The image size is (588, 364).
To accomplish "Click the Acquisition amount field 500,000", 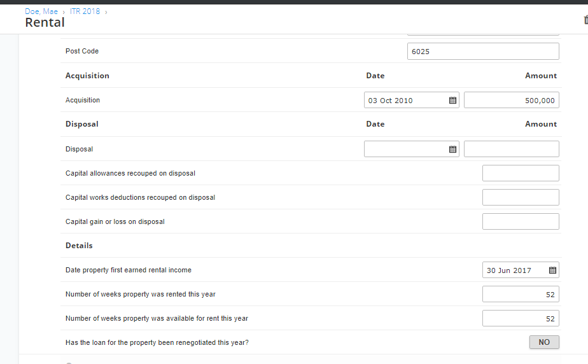I will 512,100.
